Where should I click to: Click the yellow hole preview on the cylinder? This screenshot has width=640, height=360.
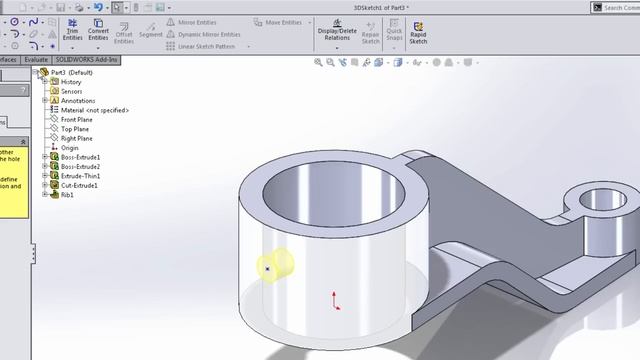[276, 265]
